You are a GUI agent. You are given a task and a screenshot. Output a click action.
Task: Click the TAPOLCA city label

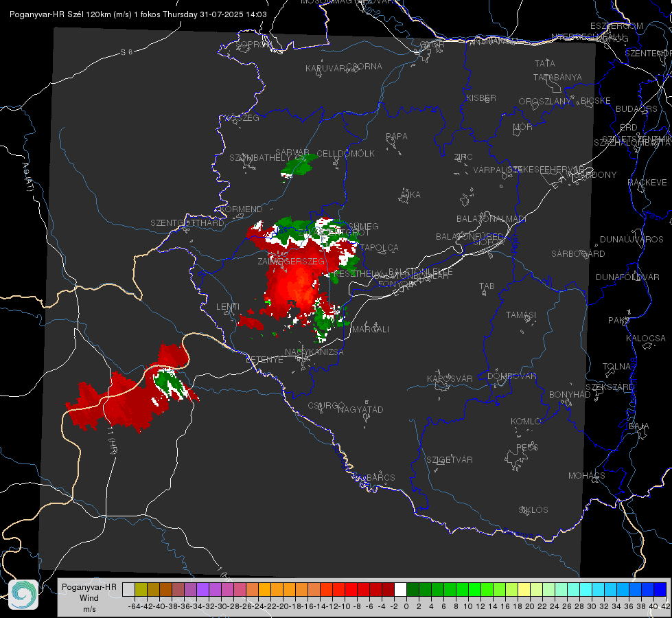point(380,247)
